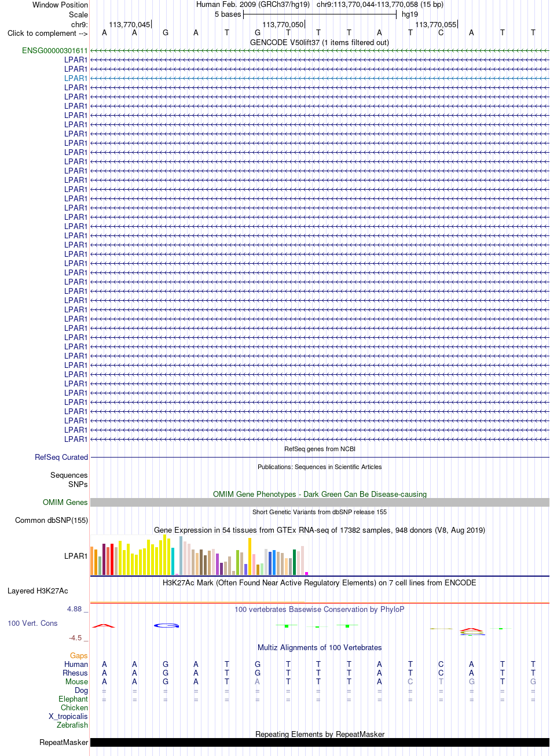
Task: Click the Chicken species row label
Action: 74,707
